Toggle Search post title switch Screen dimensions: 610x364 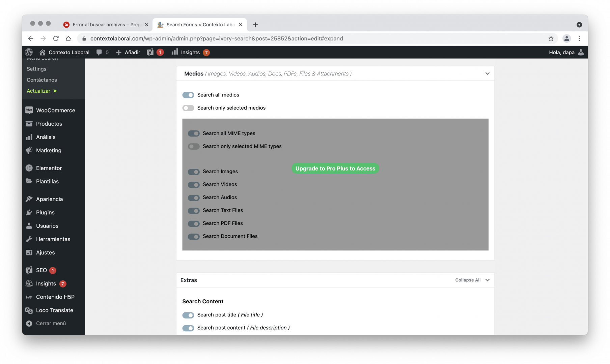point(188,315)
